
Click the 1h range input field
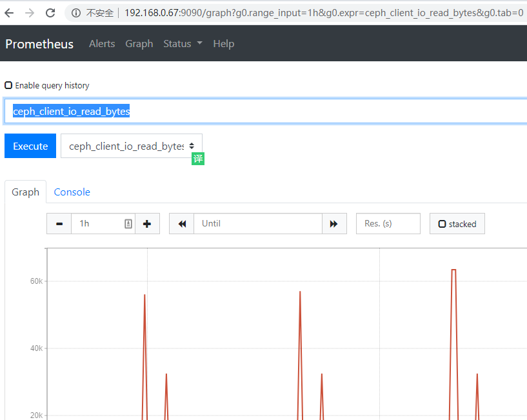pos(103,224)
